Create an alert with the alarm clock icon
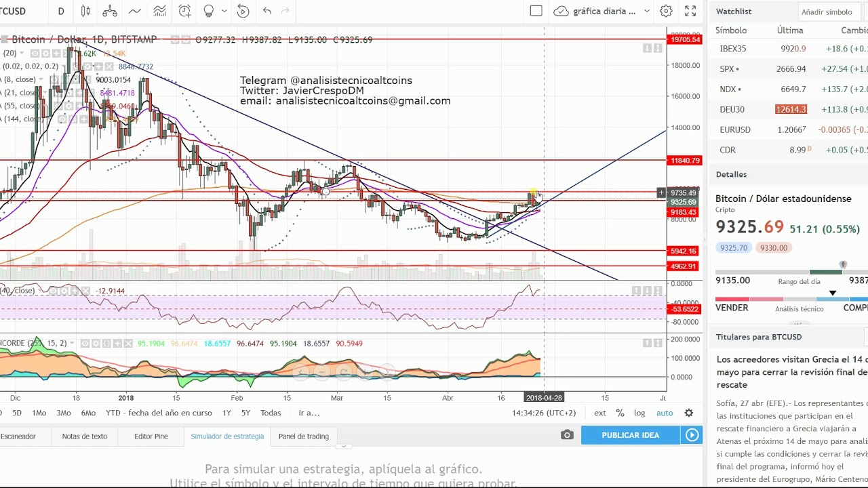Screen dimensions: 868x488 pyautogui.click(x=184, y=11)
